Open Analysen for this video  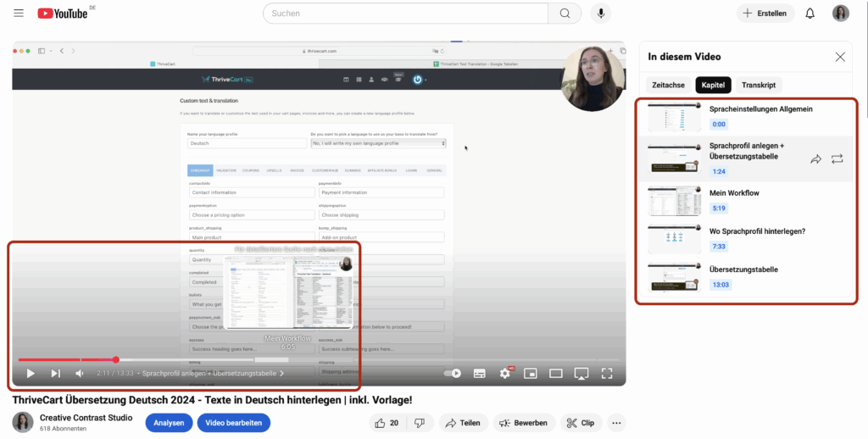pyautogui.click(x=169, y=423)
